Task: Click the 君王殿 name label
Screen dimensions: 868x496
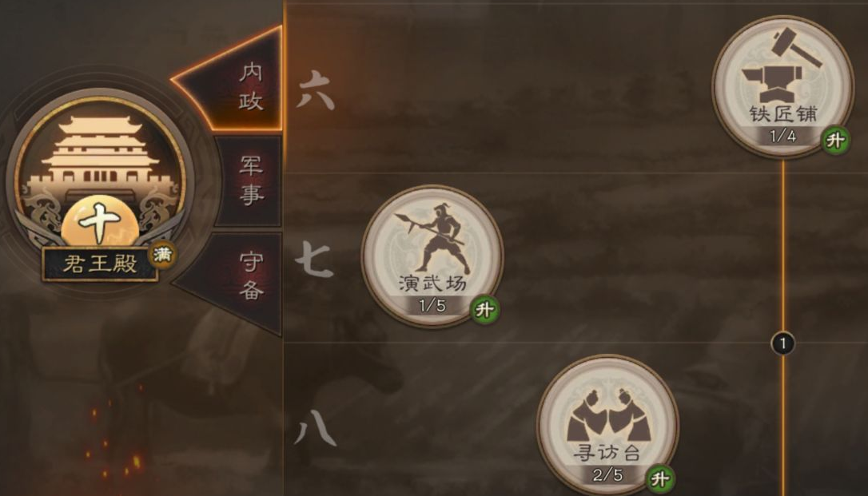Action: click(x=100, y=264)
